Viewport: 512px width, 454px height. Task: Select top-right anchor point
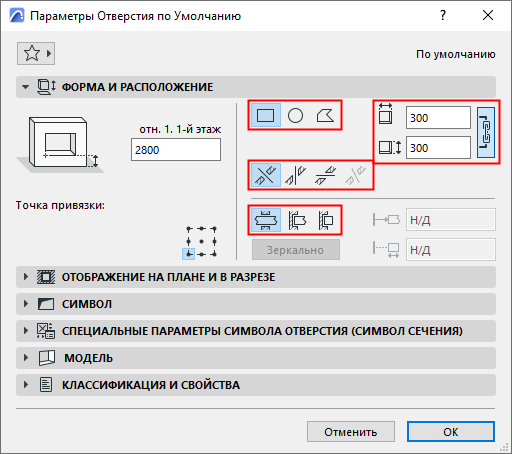[x=214, y=229]
